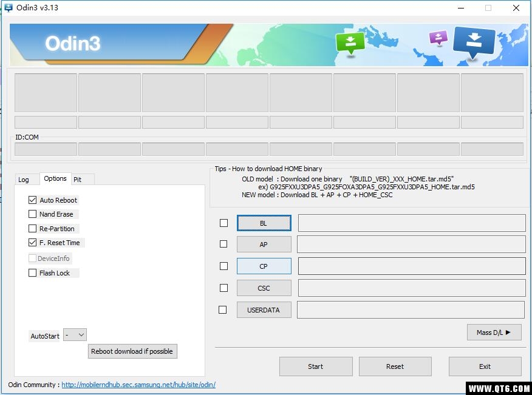Viewport: 532px width, 395px height.
Task: Click the Reset button
Action: [395, 366]
